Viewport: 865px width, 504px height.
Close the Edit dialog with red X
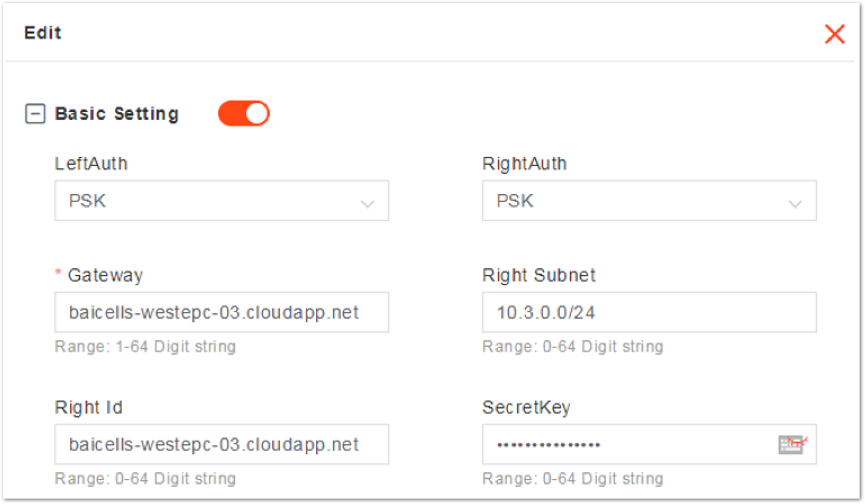pyautogui.click(x=834, y=34)
